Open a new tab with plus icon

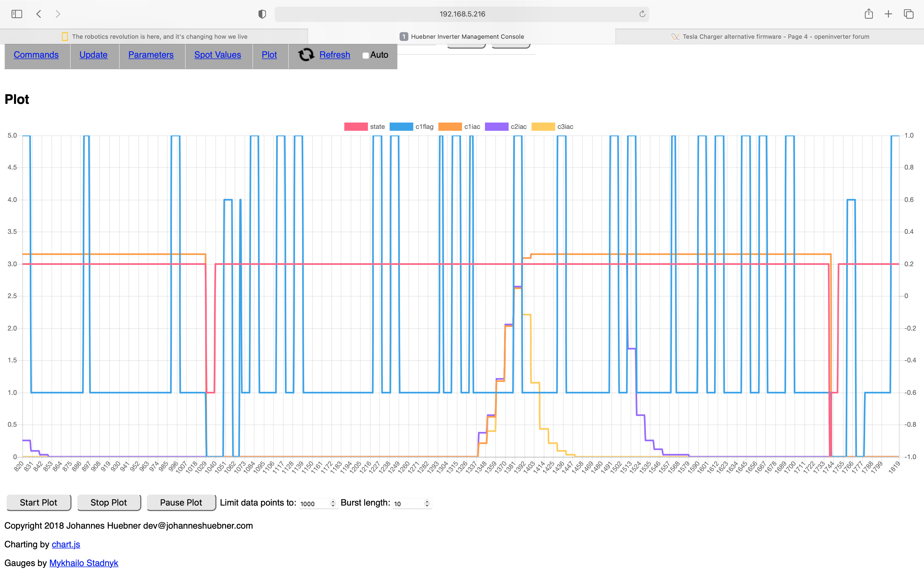[889, 14]
